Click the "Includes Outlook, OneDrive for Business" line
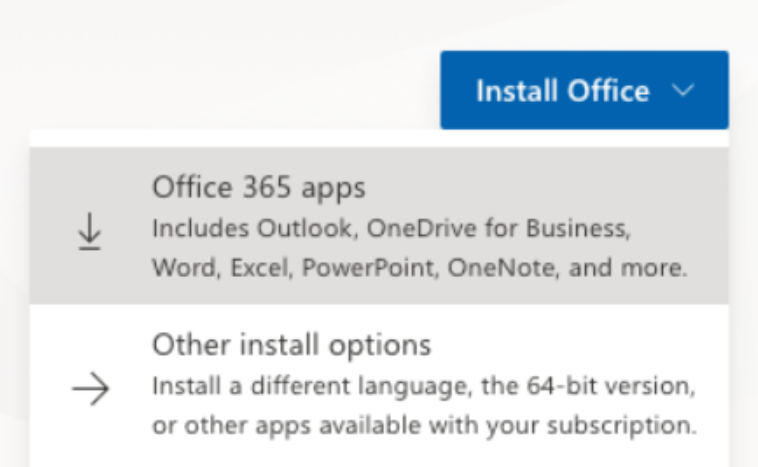758x467 pixels. point(391,228)
